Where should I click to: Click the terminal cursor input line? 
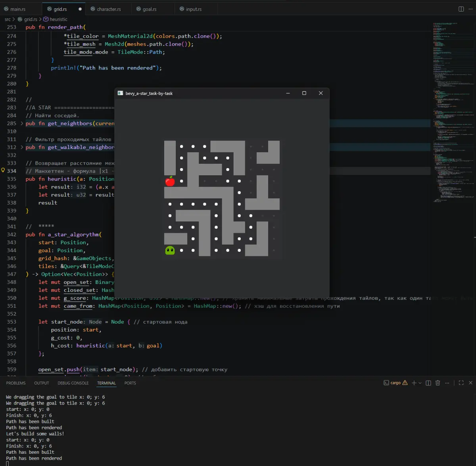click(x=8, y=464)
